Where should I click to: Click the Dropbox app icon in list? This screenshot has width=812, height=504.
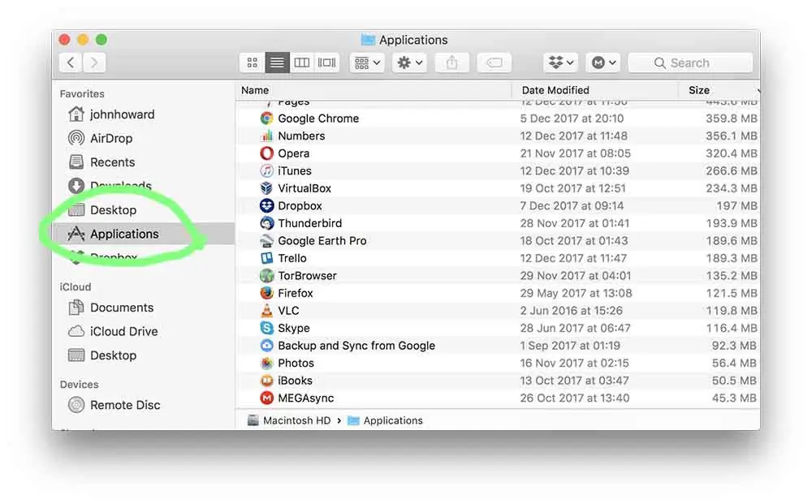click(x=266, y=205)
